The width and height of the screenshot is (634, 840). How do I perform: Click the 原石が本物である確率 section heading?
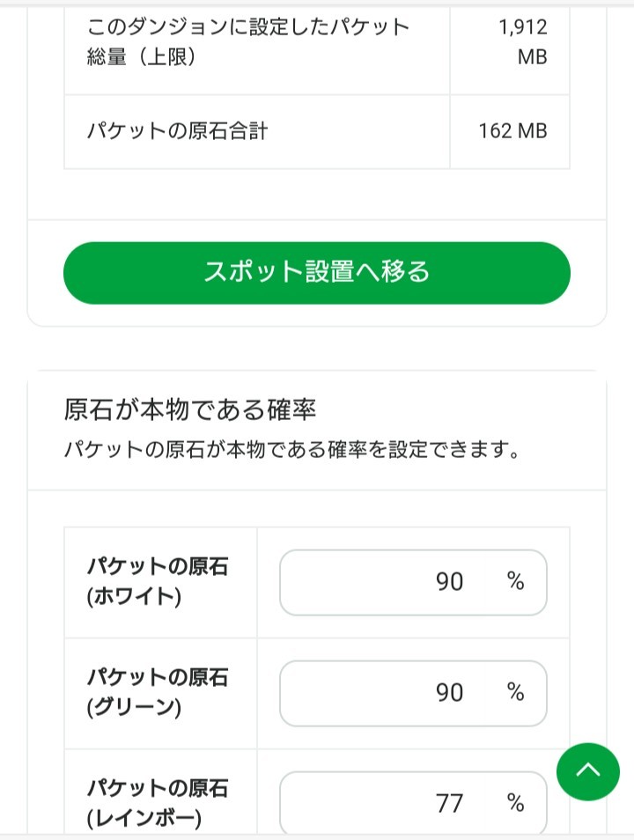[190, 409]
